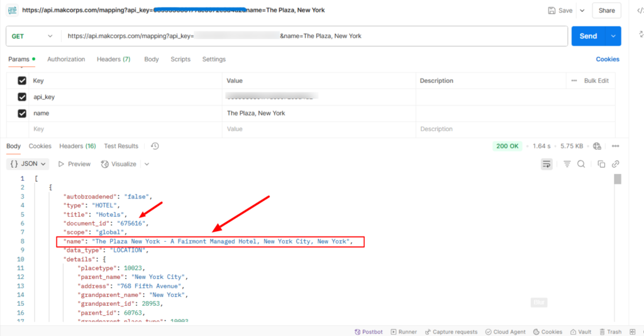
Task: Open the Settings tab
Action: [214, 59]
